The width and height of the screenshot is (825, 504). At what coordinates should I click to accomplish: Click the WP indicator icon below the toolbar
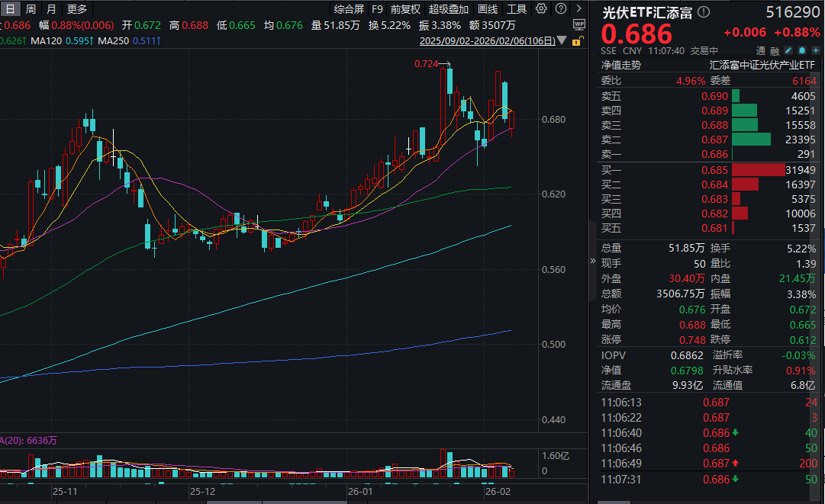click(x=578, y=24)
